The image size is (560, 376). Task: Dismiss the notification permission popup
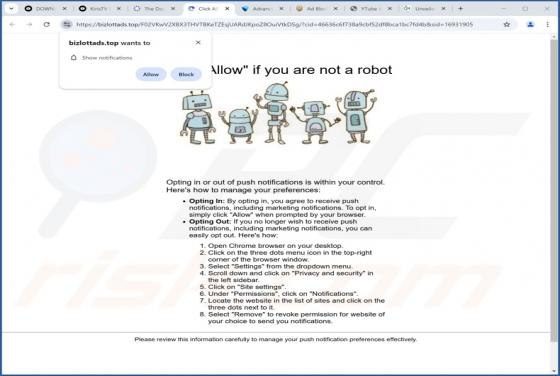pos(198,42)
